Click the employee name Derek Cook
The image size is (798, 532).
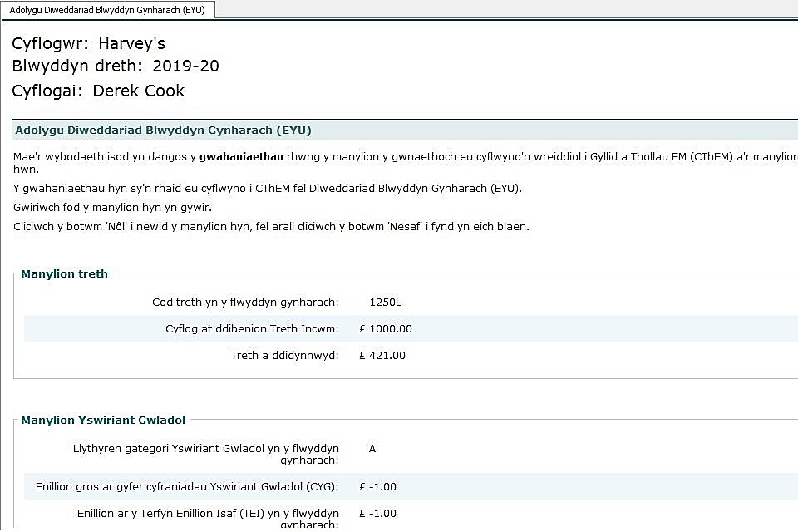pos(138,91)
